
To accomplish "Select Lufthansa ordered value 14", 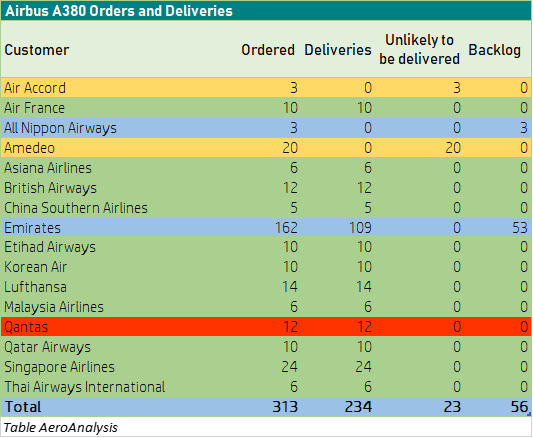I will pos(290,287).
